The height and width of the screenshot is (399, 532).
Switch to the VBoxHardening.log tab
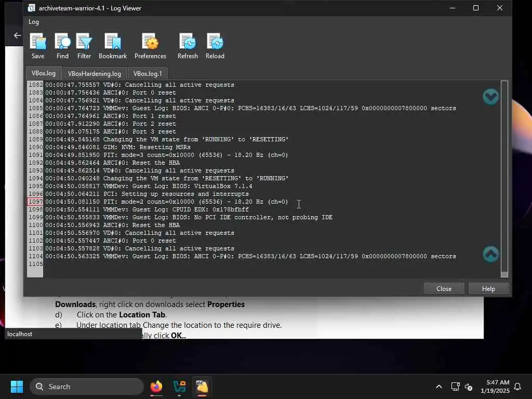point(95,74)
